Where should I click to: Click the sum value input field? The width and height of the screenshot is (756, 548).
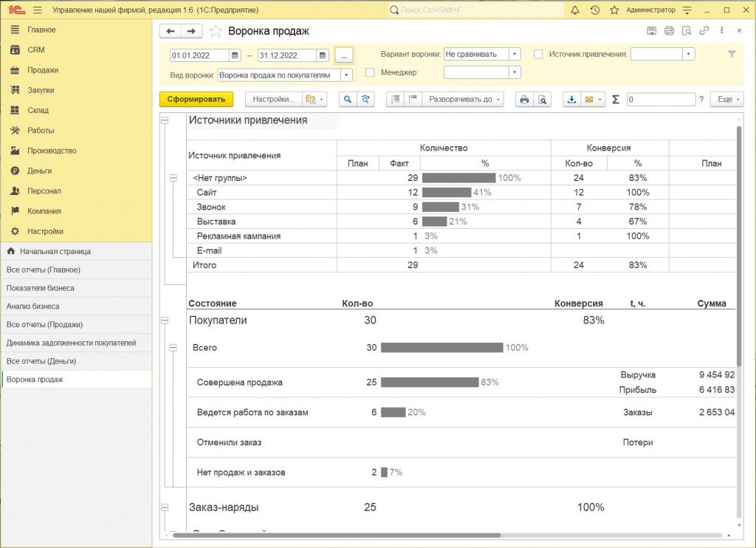661,100
